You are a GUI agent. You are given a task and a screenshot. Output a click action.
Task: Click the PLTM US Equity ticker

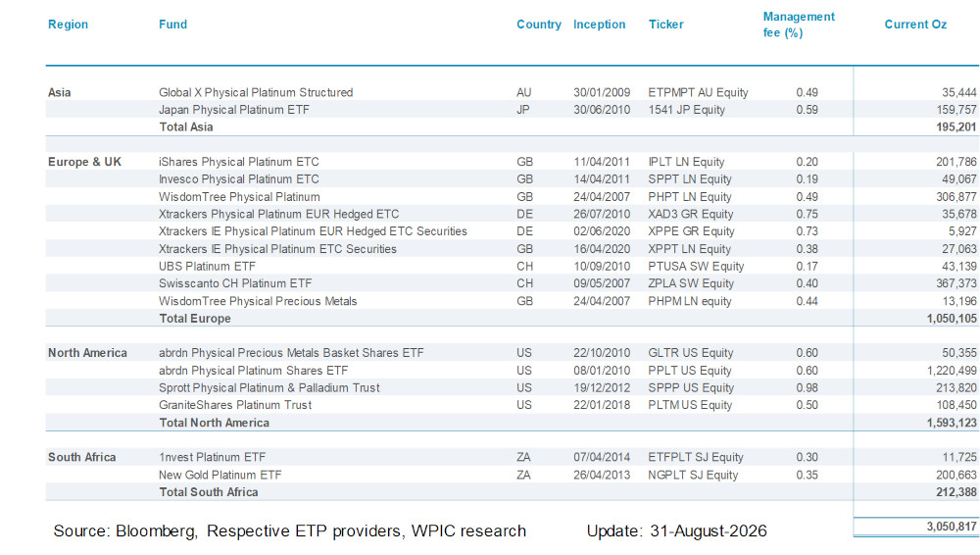pos(689,405)
